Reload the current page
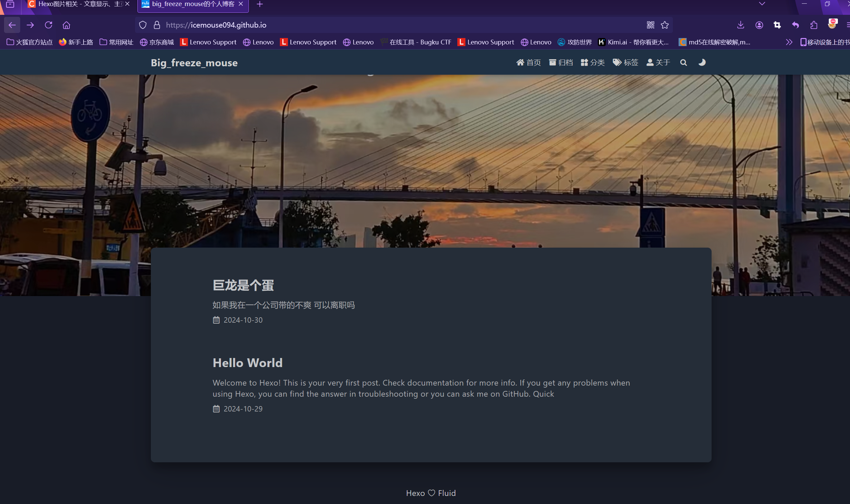The height and width of the screenshot is (504, 850). click(48, 25)
